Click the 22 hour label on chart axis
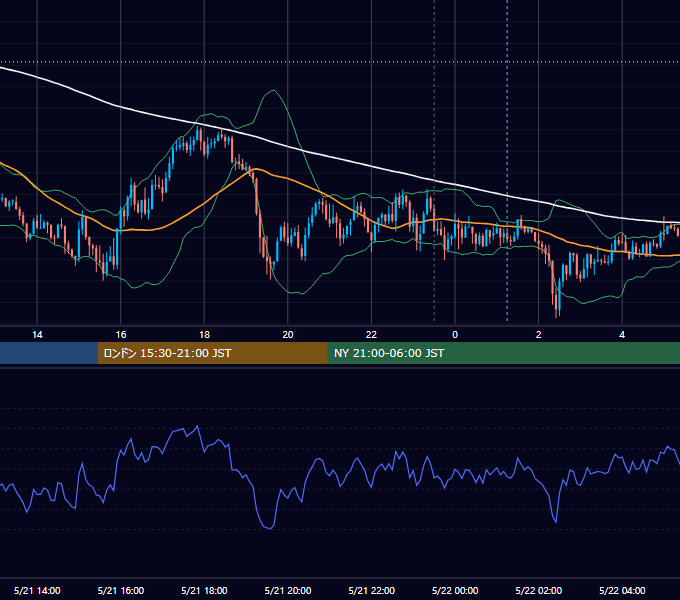680x600 pixels. 371,335
